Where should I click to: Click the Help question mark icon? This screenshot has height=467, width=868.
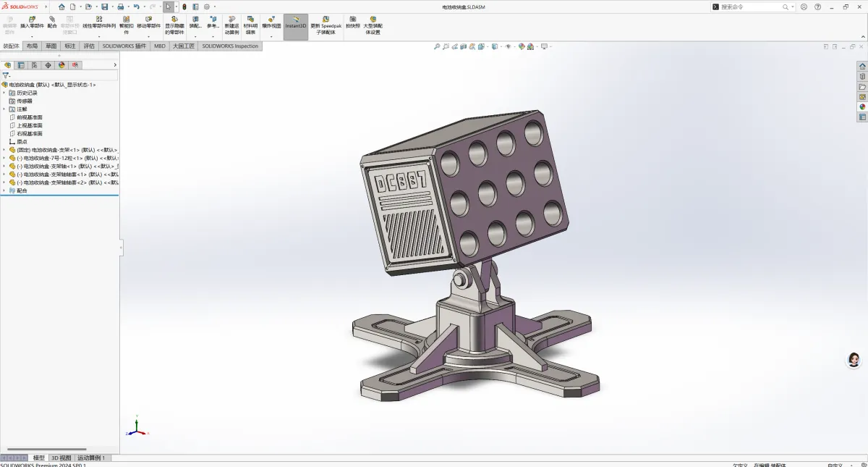click(x=817, y=7)
